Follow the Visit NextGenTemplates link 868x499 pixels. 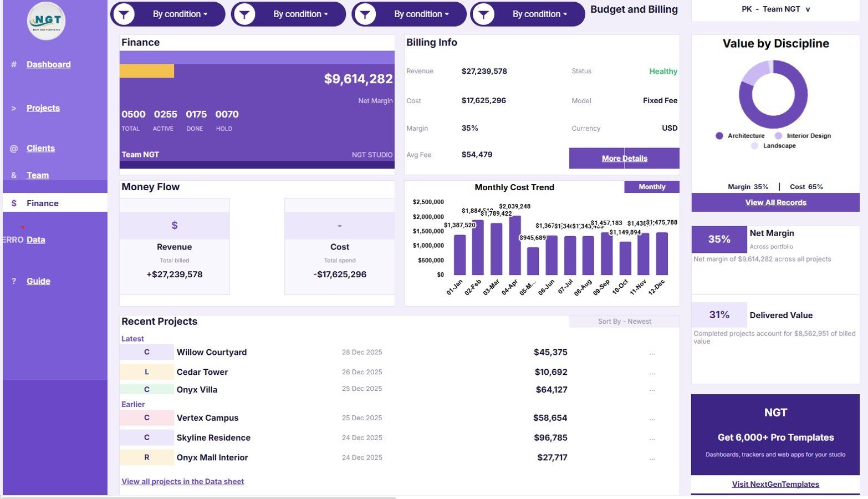[775, 484]
